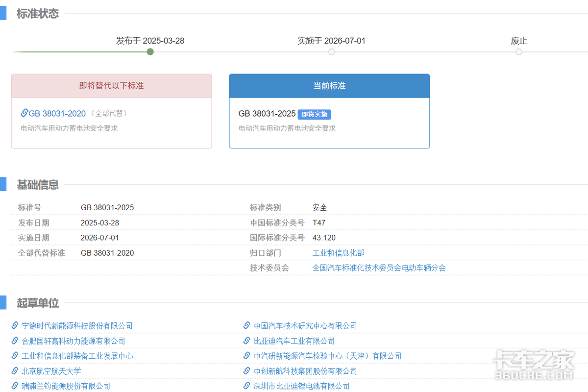Open the GB 38031-2020 replaced standard link
The width and height of the screenshot is (588, 392).
[x=57, y=114]
